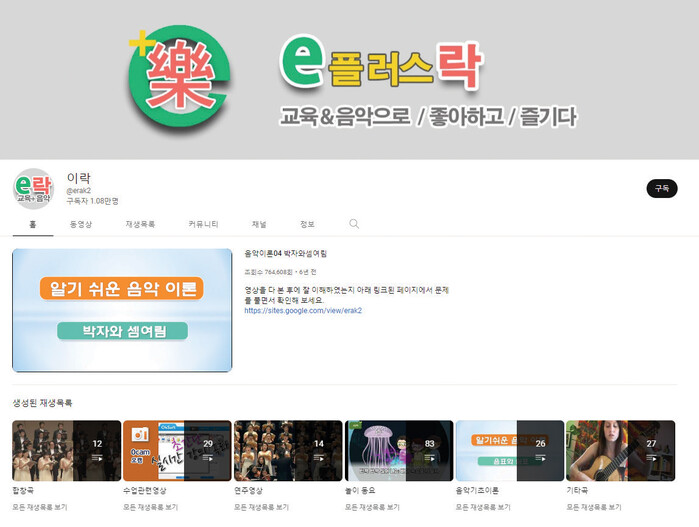The height and width of the screenshot is (527, 699).
Task: Open video title 음악이론04 박자와셈여림
Action: click(x=286, y=254)
